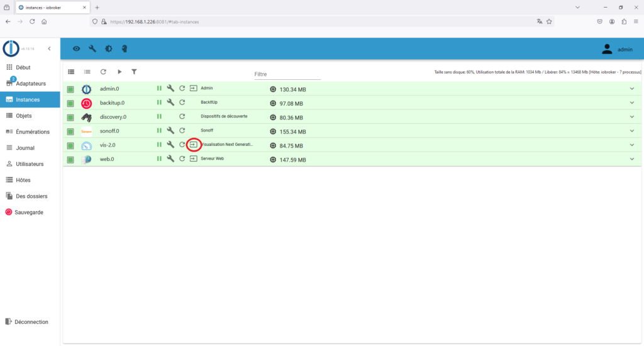The image size is (644, 346).
Task: Select Instances in sidebar
Action: pos(30,99)
